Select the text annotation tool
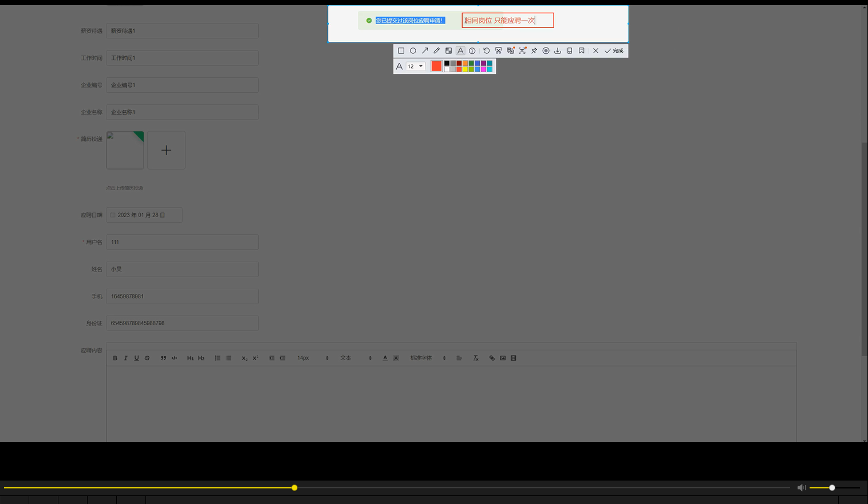The height and width of the screenshot is (504, 868). point(460,51)
